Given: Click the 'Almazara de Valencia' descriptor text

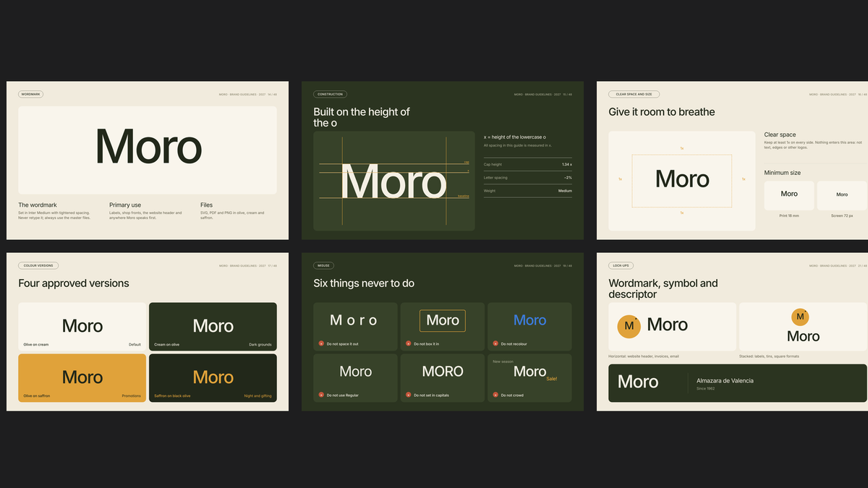Looking at the screenshot, I should click(725, 380).
